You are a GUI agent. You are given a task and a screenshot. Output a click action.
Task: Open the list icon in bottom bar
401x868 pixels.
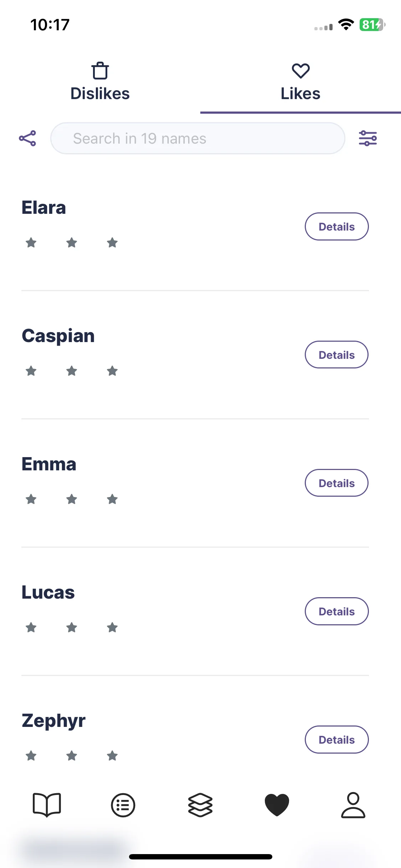coord(123,805)
